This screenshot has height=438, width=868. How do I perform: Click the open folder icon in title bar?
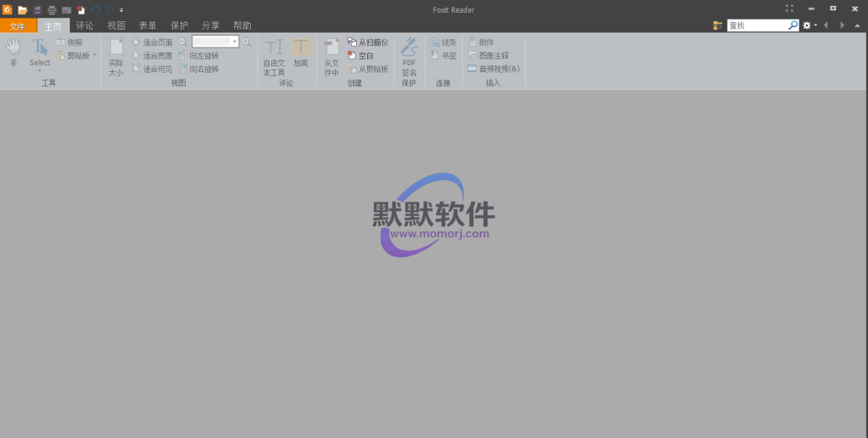tap(23, 9)
